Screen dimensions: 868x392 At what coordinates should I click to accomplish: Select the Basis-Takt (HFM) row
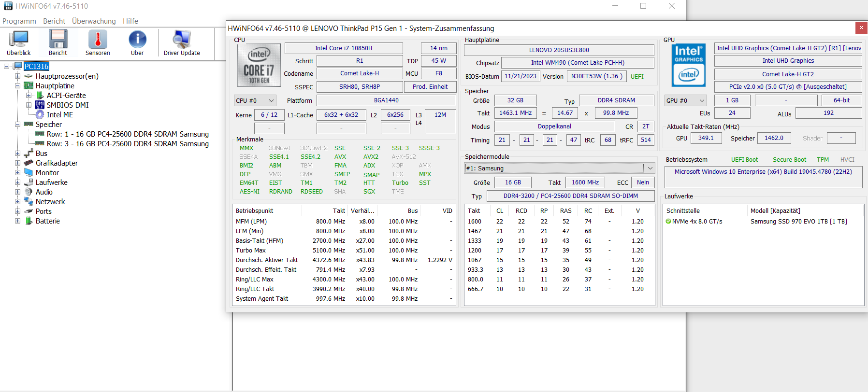344,241
